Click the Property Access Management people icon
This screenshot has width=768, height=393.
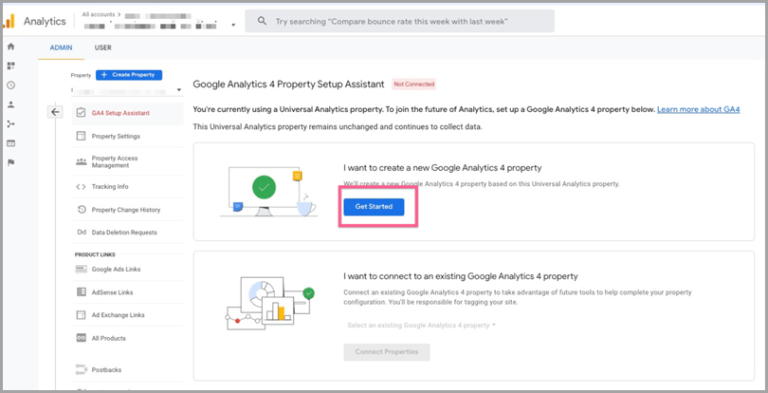point(81,162)
